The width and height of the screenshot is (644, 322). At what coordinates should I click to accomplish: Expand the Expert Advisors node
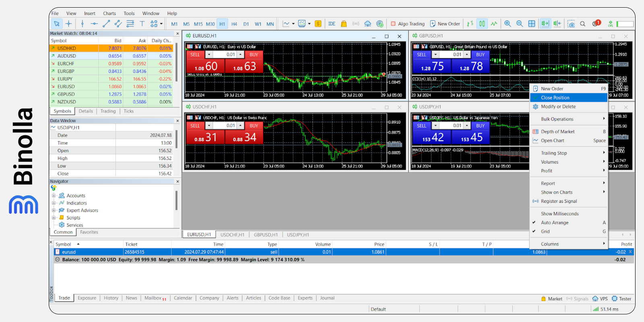click(54, 210)
